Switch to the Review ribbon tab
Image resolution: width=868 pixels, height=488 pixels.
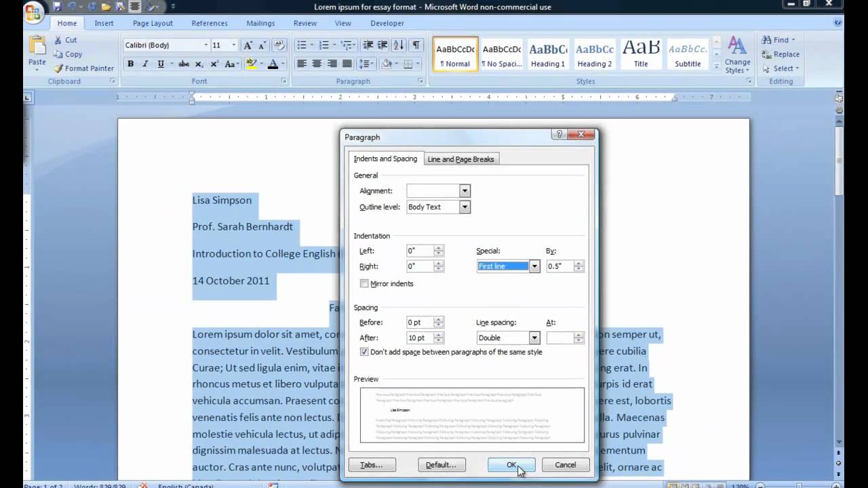[305, 23]
